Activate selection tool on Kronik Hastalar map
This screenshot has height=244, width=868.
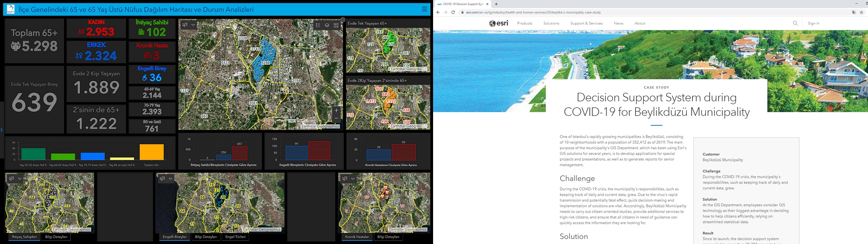344,179
